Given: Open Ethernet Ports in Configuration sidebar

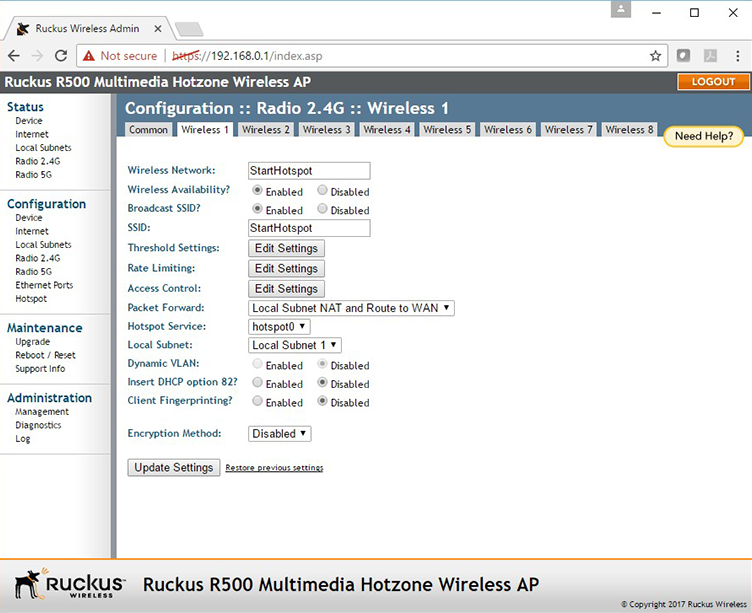Looking at the screenshot, I should 44,285.
